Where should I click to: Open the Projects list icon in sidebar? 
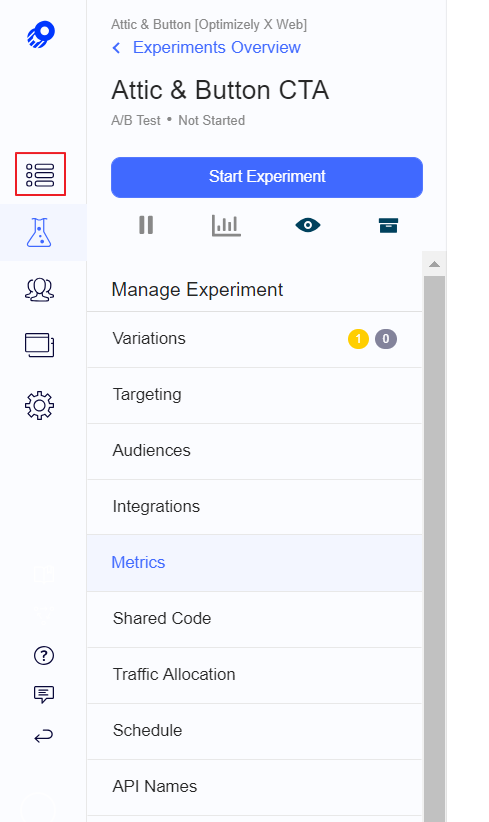pos(40,175)
